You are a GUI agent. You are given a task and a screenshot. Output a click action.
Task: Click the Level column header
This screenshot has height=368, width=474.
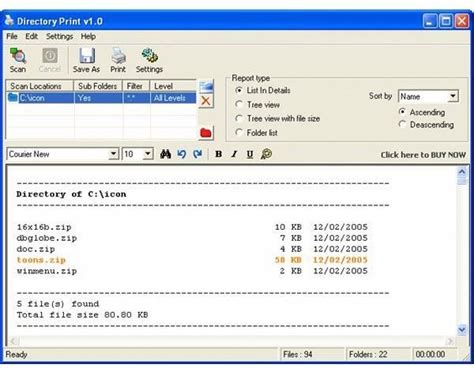pos(173,86)
